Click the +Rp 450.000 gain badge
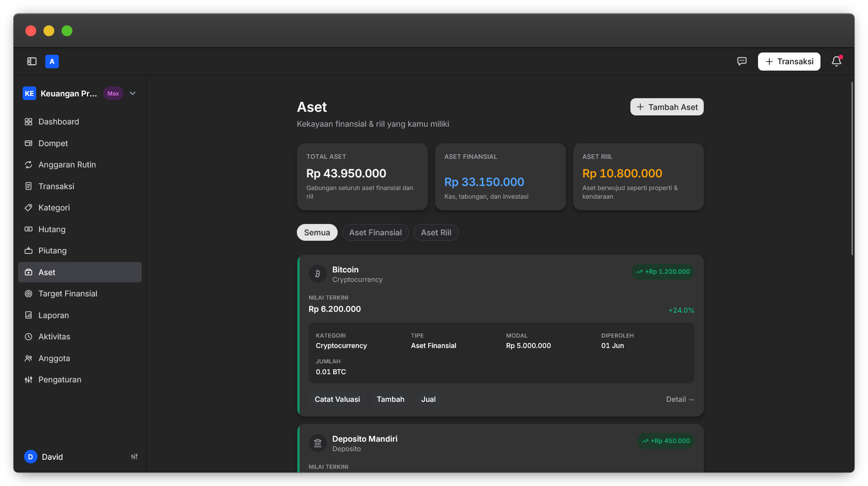Screen dimensions: 868x486 tap(666, 441)
